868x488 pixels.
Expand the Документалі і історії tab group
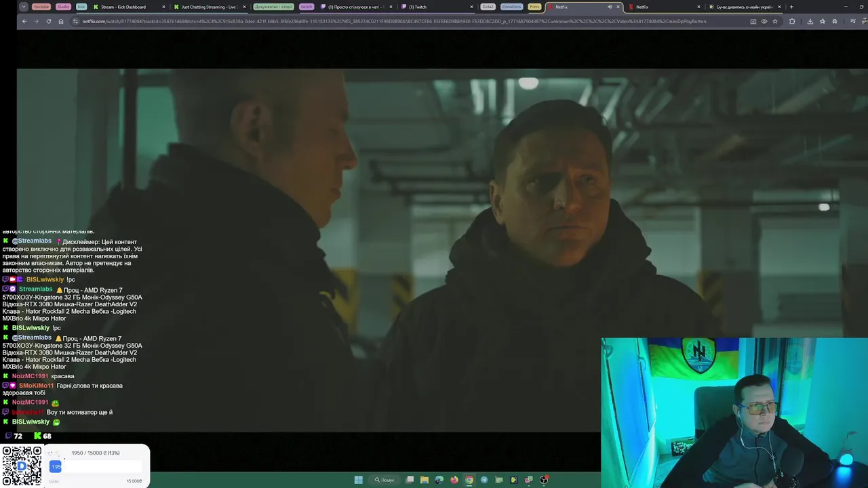coord(274,7)
